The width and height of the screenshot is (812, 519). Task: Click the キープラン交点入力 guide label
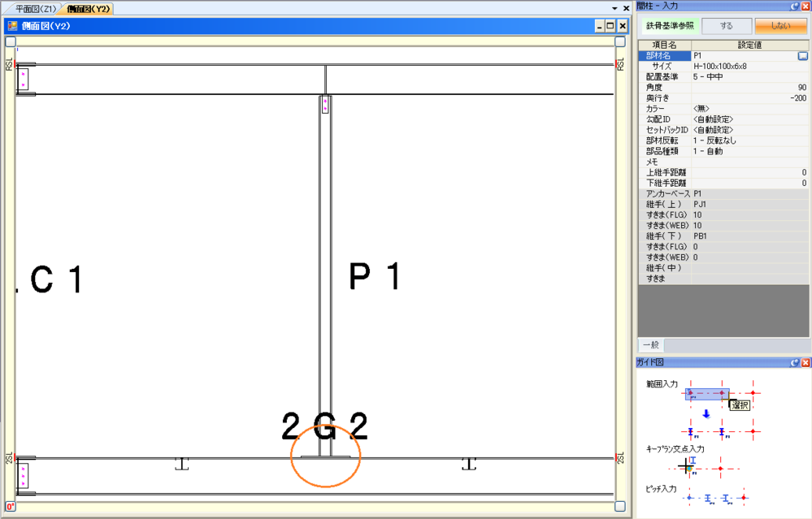point(675,449)
